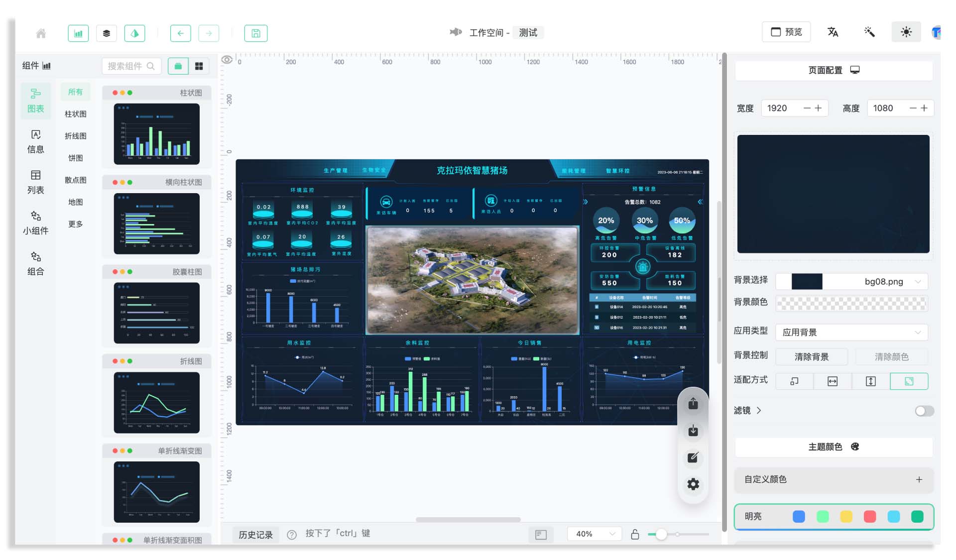956x560 pixels.
Task: Search components in the 搜索组件 field
Action: (131, 66)
